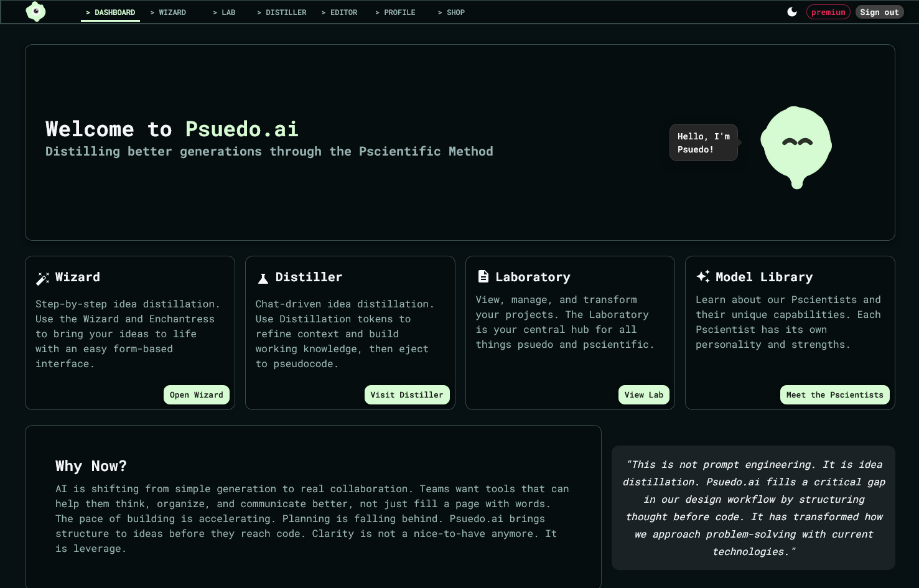Go to the Lab nav item
This screenshot has height=588, width=919.
224,12
